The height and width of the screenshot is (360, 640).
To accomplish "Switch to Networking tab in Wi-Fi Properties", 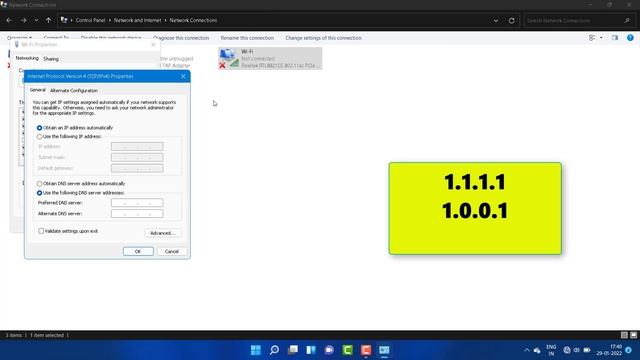I will [27, 58].
